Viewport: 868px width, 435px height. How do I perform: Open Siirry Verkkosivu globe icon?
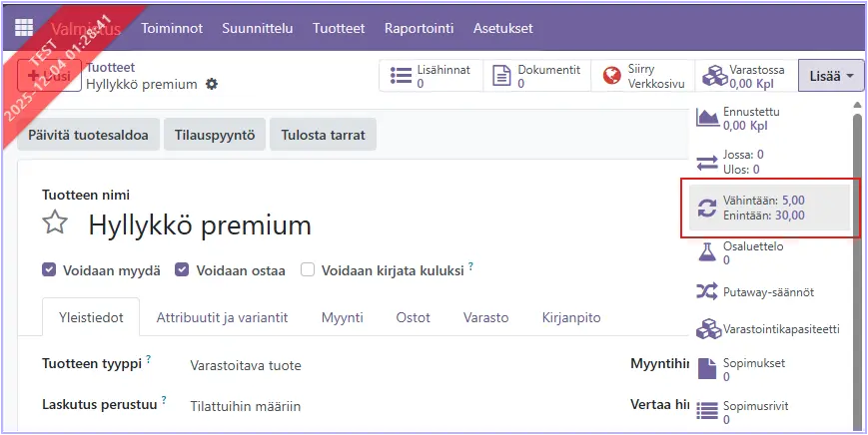pos(611,77)
